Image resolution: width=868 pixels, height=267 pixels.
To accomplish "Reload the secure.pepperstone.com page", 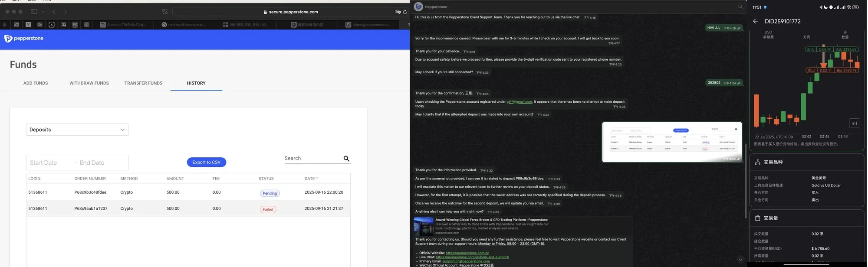I will pyautogui.click(x=405, y=12).
